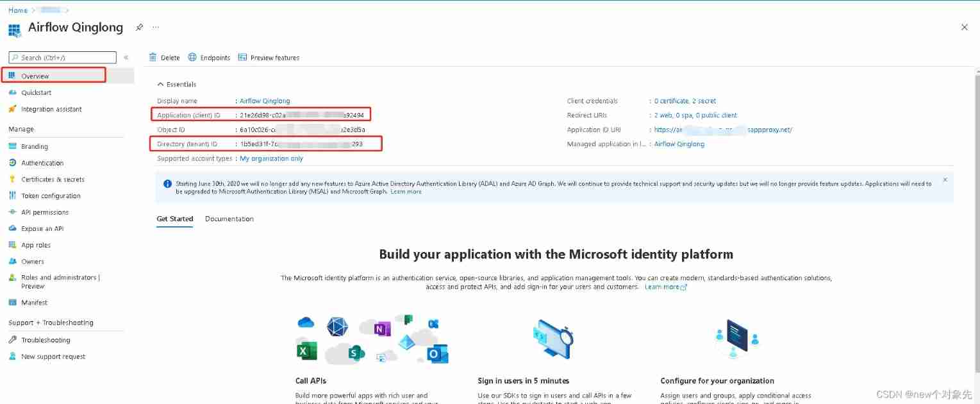The height and width of the screenshot is (404, 980).
Task: Click the Application (client) ID value
Action: [x=302, y=115]
